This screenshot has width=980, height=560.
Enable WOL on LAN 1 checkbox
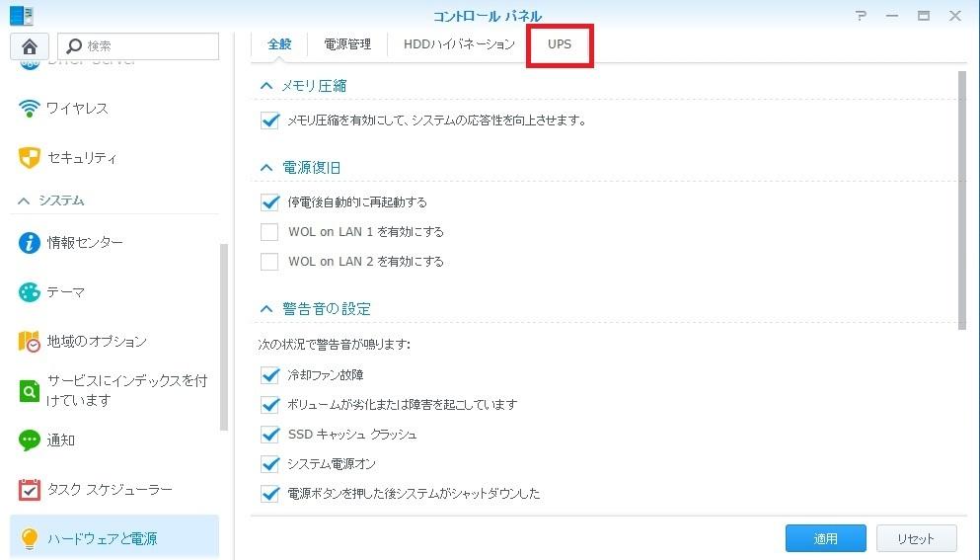point(269,231)
